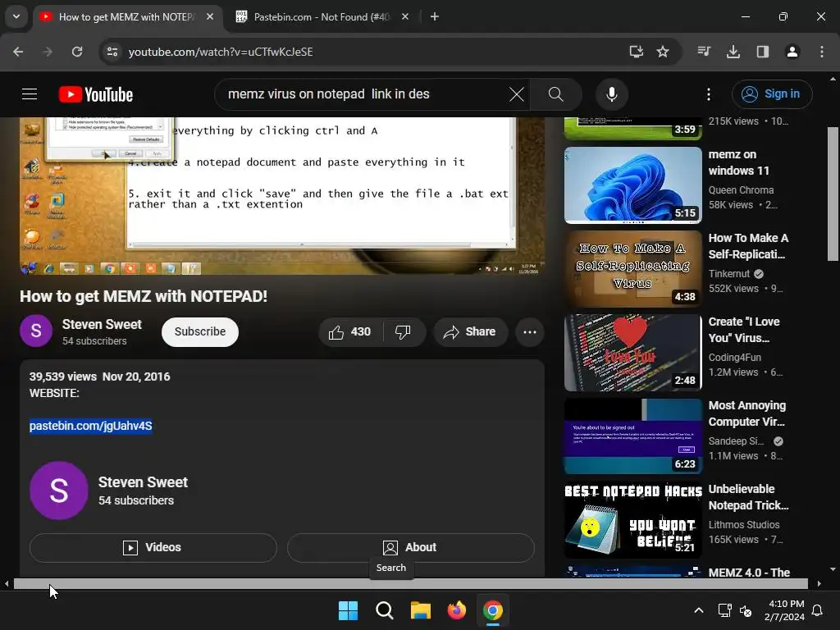
Task: Open Windows taskbar Search
Action: coord(384,610)
